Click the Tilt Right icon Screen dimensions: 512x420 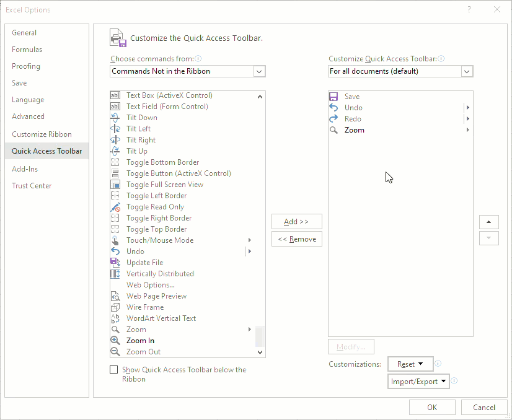115,139
